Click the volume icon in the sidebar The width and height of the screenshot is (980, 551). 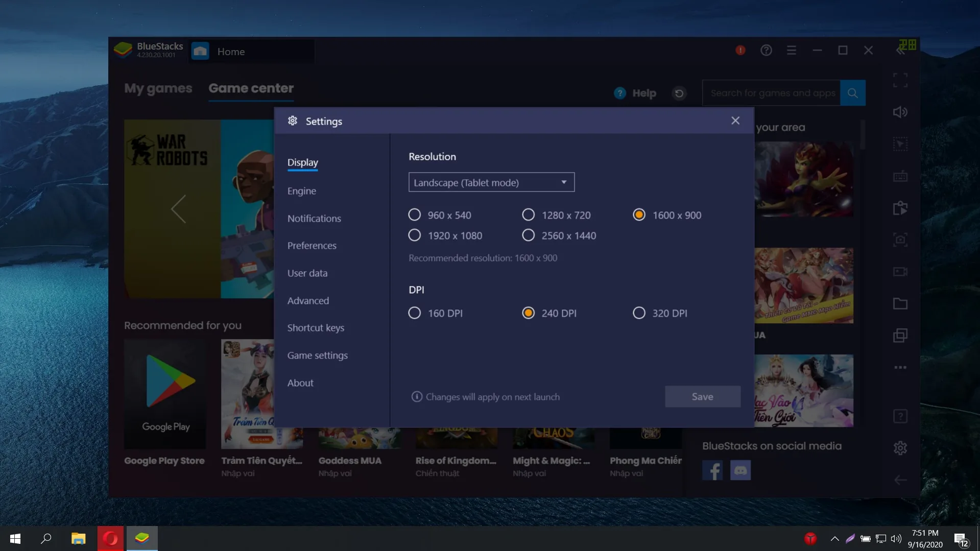click(900, 112)
